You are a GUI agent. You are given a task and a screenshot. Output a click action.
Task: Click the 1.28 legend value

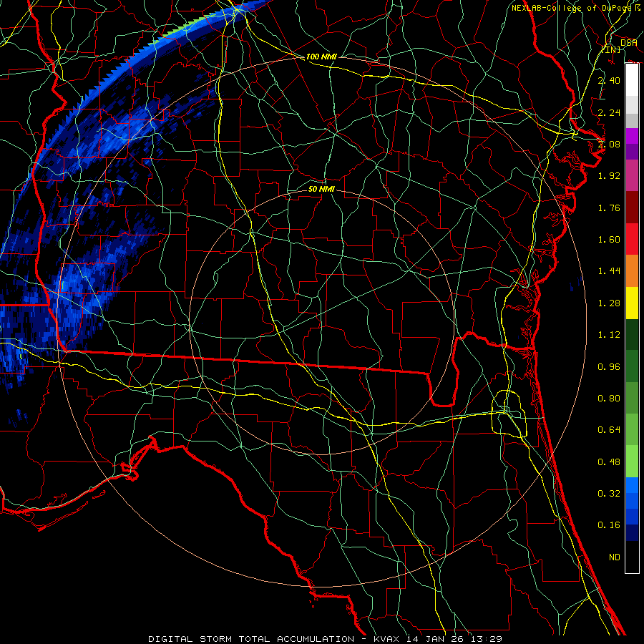point(609,303)
